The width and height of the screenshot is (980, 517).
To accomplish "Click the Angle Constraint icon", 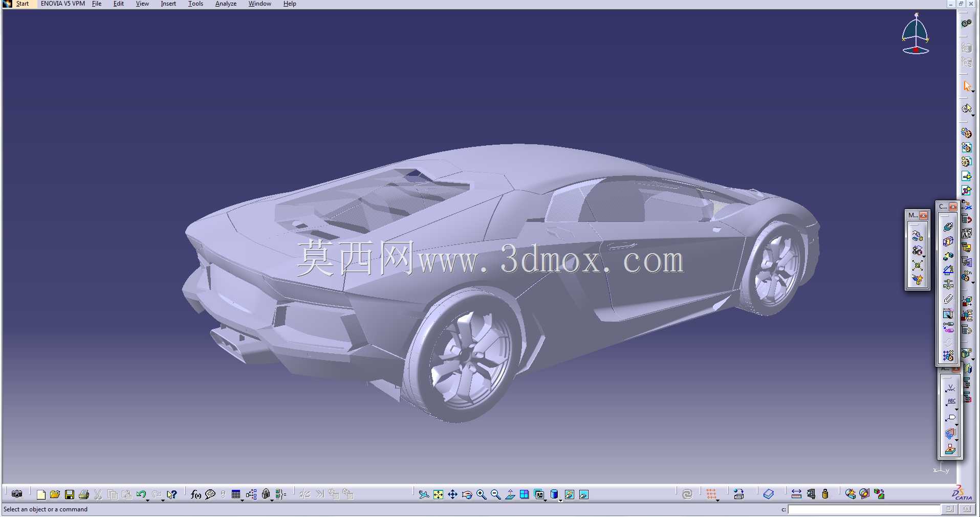I will click(948, 270).
